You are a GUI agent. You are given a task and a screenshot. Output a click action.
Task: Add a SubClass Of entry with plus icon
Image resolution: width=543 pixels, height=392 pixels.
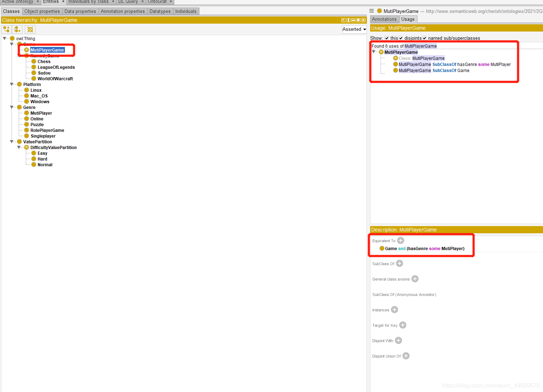400,263
